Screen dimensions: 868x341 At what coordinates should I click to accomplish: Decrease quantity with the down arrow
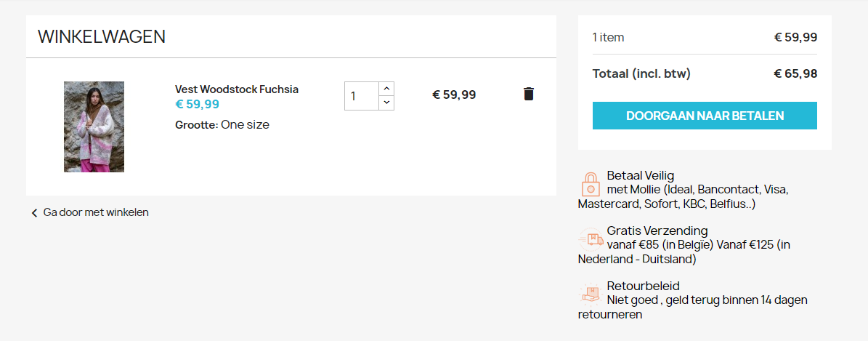(x=386, y=103)
